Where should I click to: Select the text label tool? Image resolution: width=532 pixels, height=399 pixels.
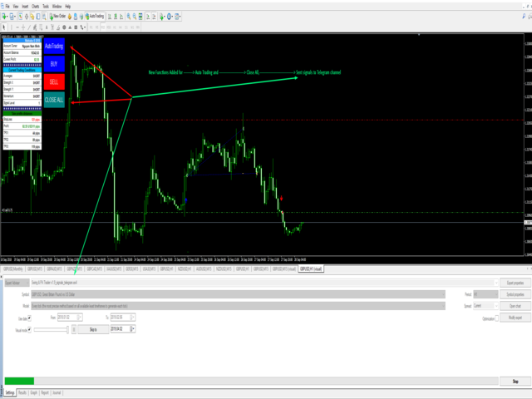52,27
